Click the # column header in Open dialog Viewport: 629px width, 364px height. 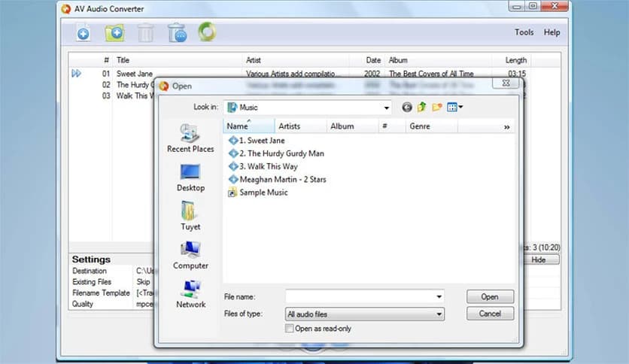391,126
